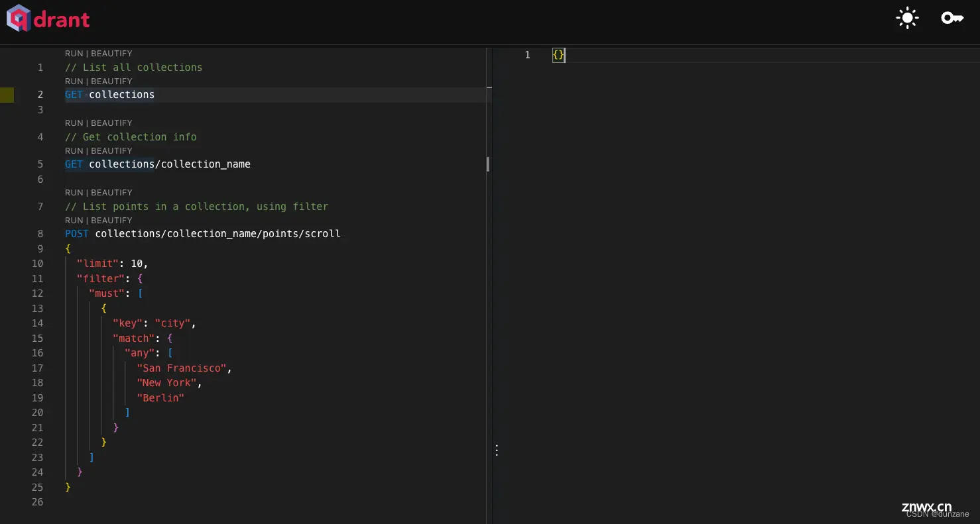980x524 pixels.
Task: Open the API key dialog via key icon
Action: click(952, 18)
